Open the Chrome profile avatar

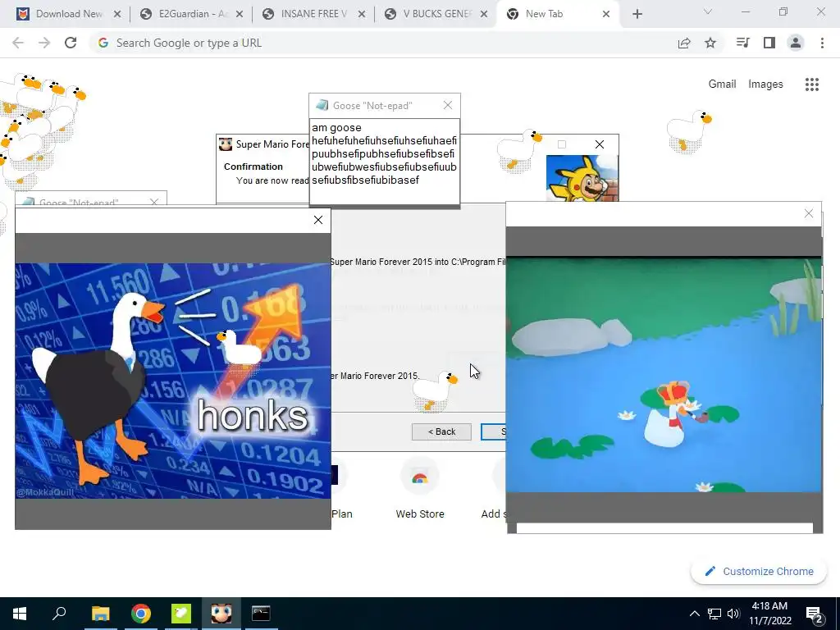796,43
